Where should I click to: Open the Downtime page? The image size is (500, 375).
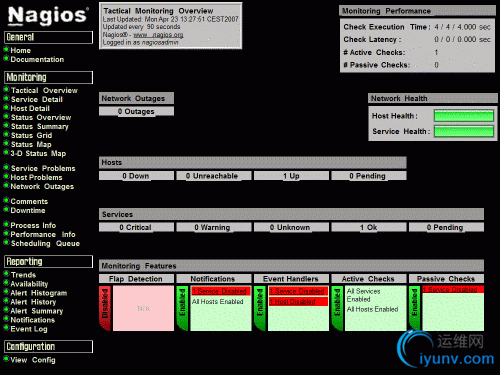tap(28, 210)
